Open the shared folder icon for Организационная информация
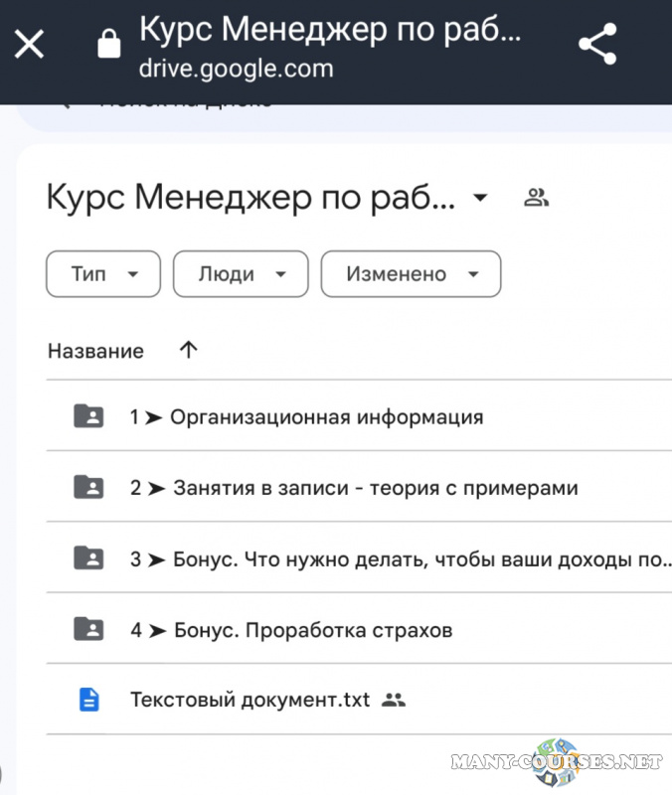This screenshot has width=672, height=795. [x=88, y=416]
